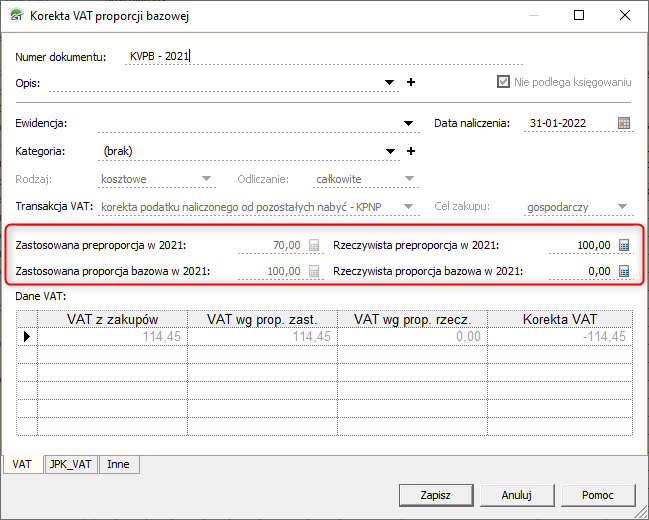
Task: Expand the Transakcja VAT dropdown
Action: 408,207
